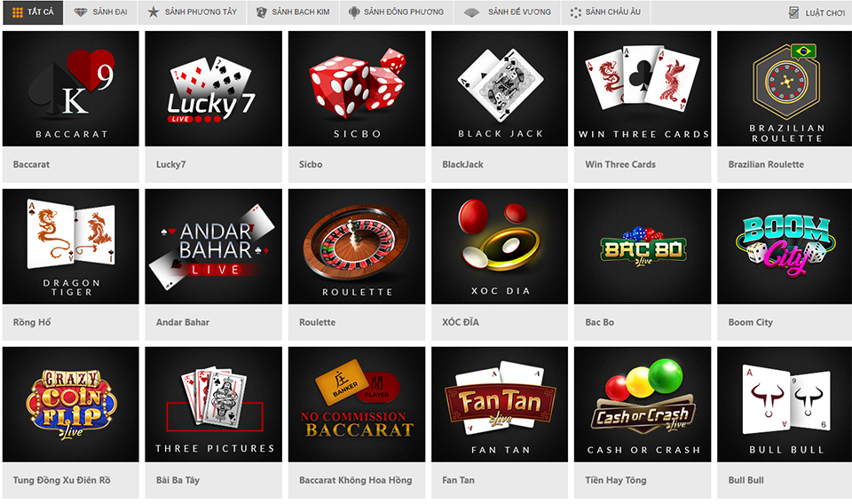The width and height of the screenshot is (852, 504).
Task: Launch the Lucky 7 live game tile
Action: [x=214, y=89]
